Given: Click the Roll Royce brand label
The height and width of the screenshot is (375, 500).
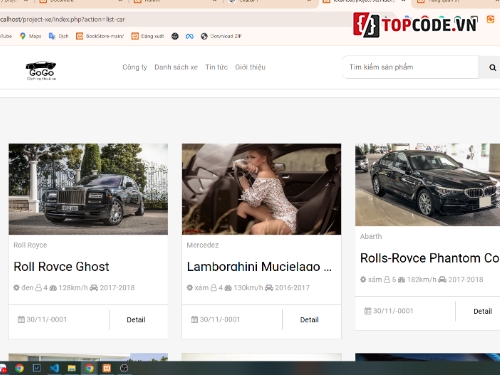Looking at the screenshot, I should pyautogui.click(x=30, y=245).
